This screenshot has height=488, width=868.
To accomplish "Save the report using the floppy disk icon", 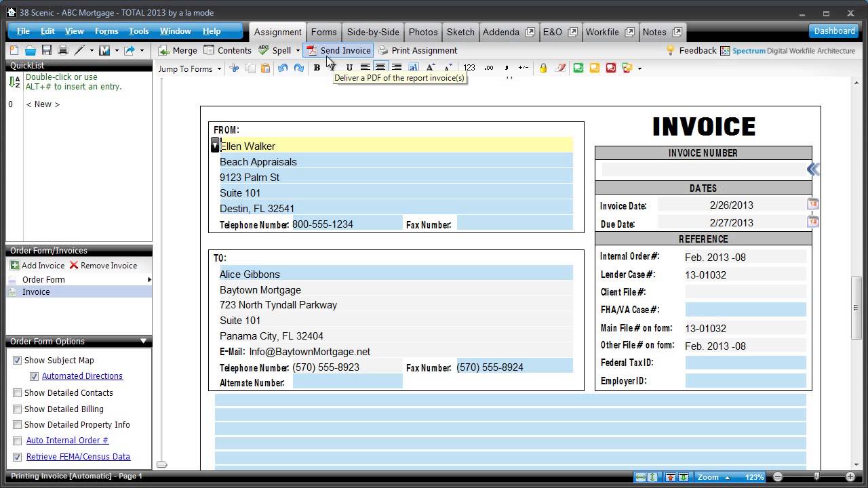I will (47, 50).
